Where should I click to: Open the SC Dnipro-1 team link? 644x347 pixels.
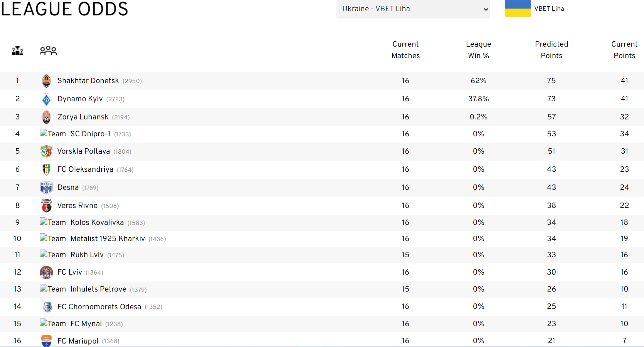click(90, 134)
